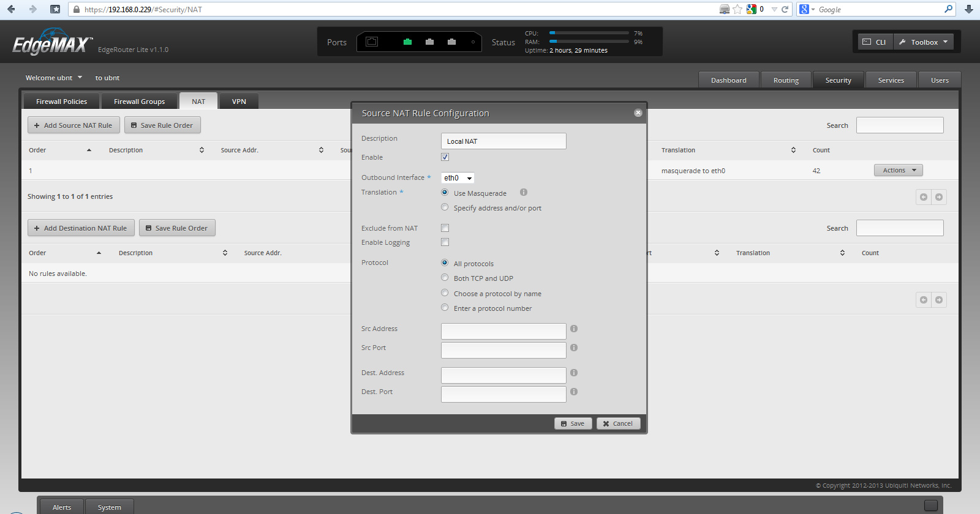Toggle the Enable checkbox

(x=445, y=157)
